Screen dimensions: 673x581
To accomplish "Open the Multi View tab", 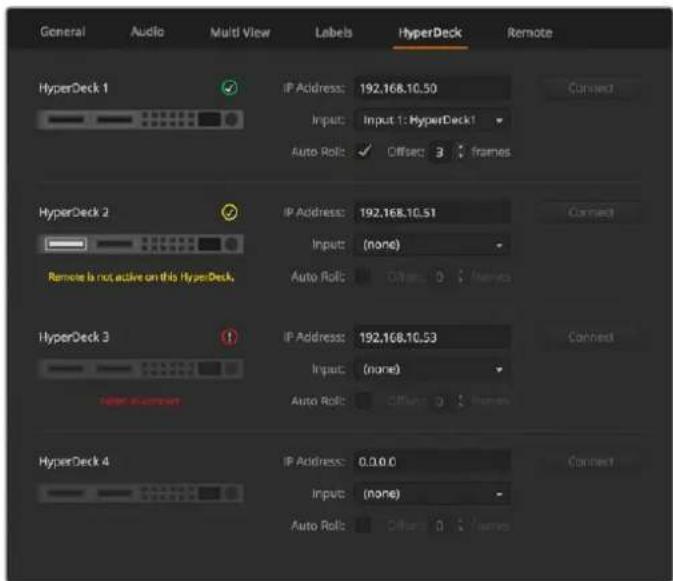I will [x=240, y=33].
